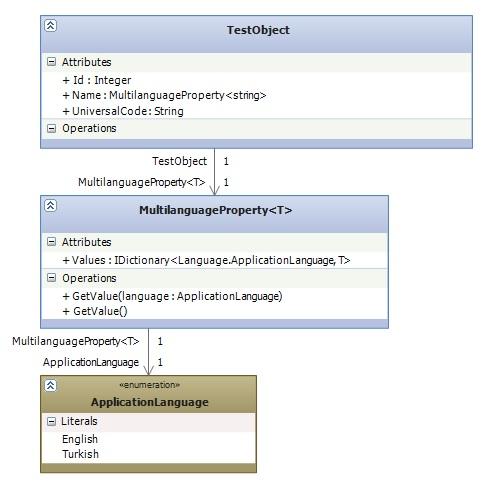This screenshot has height=485, width=492.
Task: Collapse TestObject Attributes section
Action: [51, 61]
